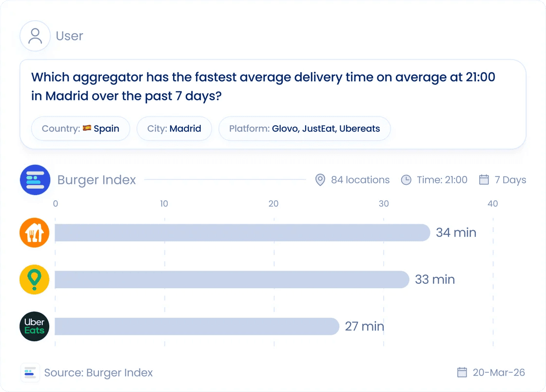546x392 pixels.
Task: Click the 27 min Uber Eats bar
Action: click(x=197, y=326)
